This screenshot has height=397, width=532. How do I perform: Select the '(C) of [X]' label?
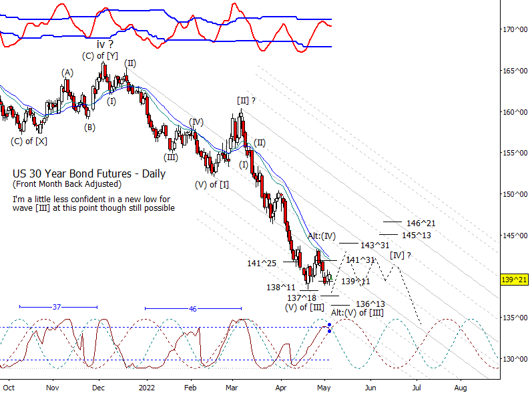[29, 141]
